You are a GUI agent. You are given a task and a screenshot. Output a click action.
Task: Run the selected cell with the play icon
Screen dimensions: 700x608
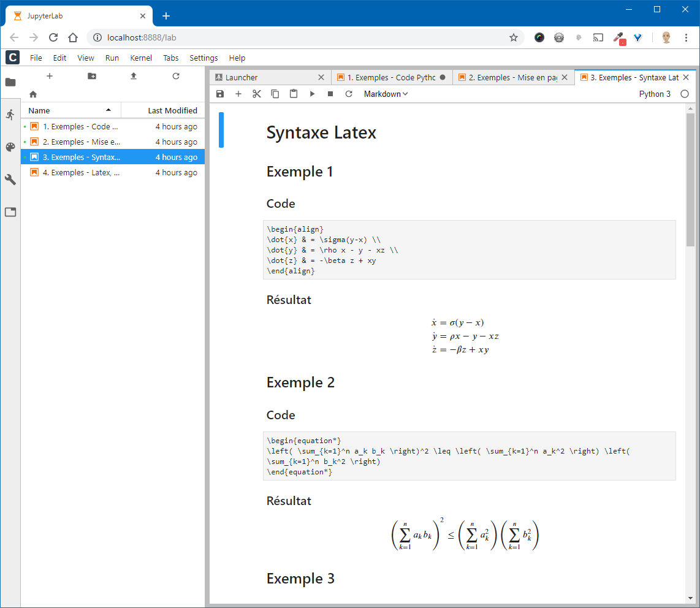(x=312, y=94)
